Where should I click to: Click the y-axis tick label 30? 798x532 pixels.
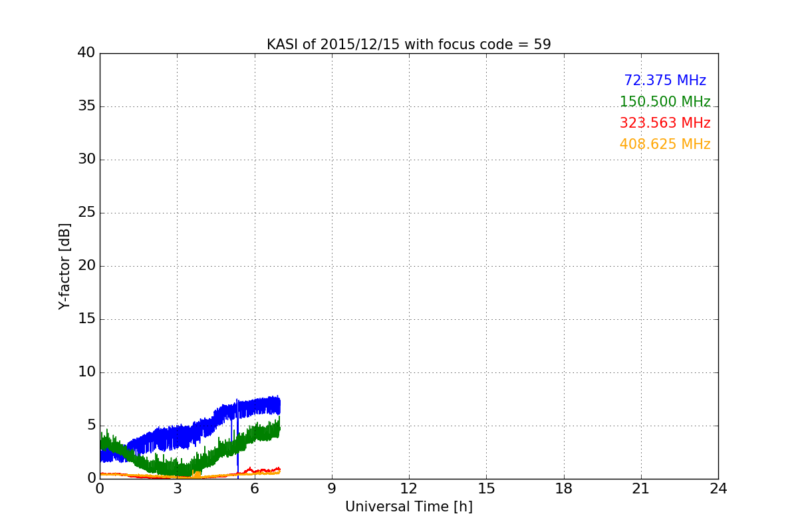(86, 160)
